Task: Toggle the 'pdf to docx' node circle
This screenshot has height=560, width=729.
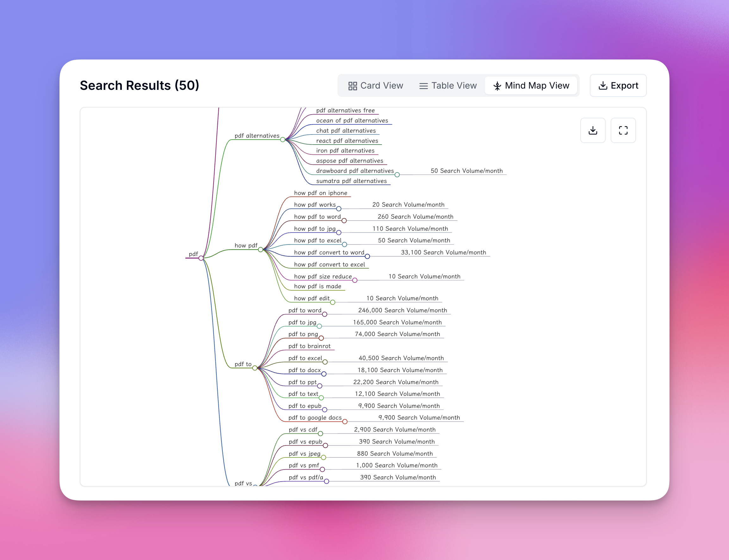Action: click(324, 374)
